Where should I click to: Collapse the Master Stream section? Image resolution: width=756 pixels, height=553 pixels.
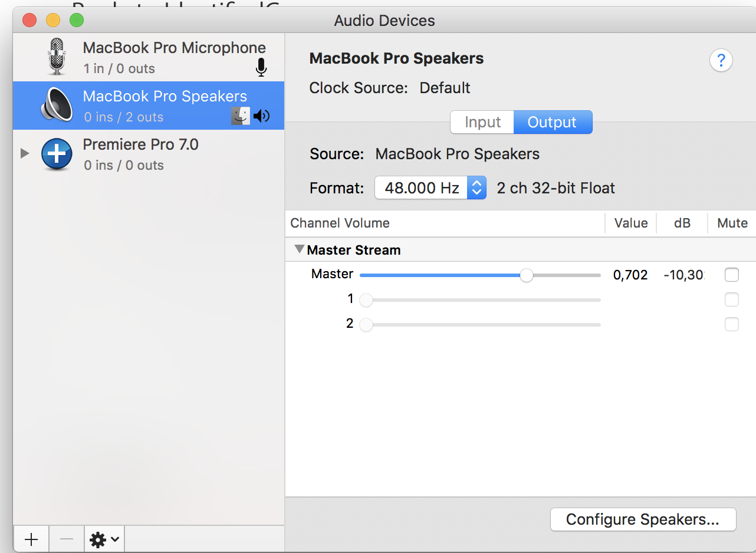[x=300, y=249]
